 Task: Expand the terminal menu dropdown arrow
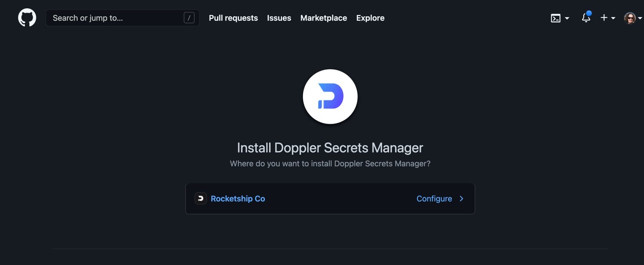567,18
